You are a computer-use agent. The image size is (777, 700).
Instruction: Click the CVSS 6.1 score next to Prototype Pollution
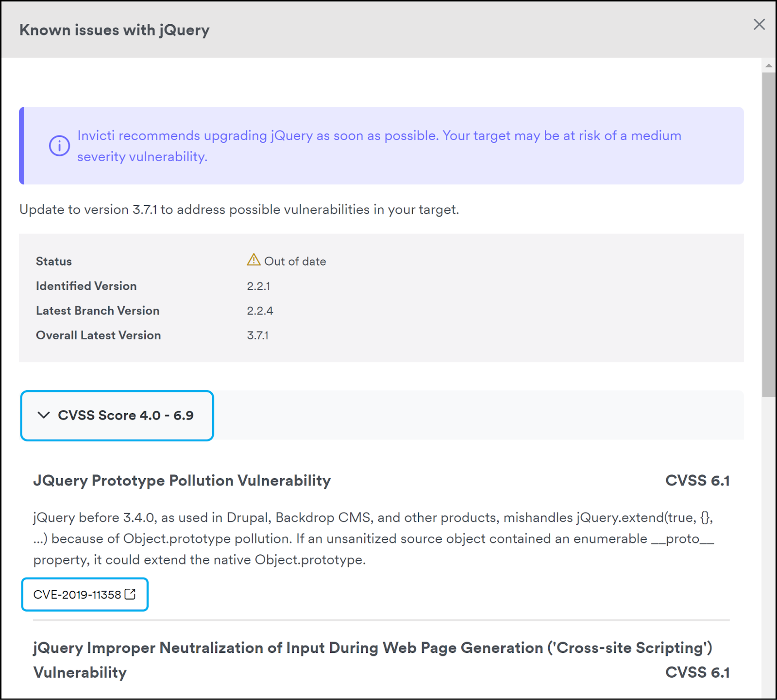[x=697, y=481]
